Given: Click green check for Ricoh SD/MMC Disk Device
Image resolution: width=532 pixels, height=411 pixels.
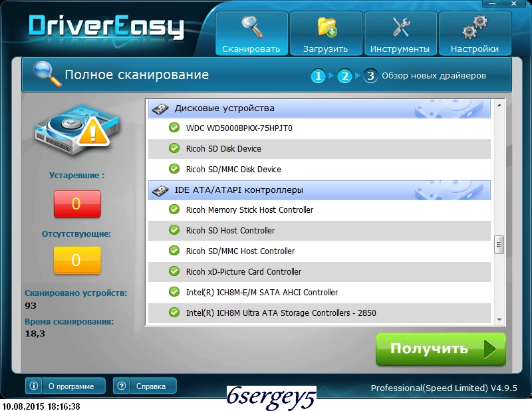Looking at the screenshot, I should [x=174, y=169].
